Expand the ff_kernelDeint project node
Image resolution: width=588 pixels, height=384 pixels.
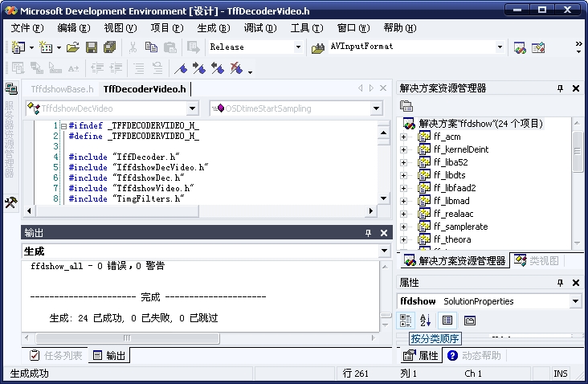[x=403, y=149]
